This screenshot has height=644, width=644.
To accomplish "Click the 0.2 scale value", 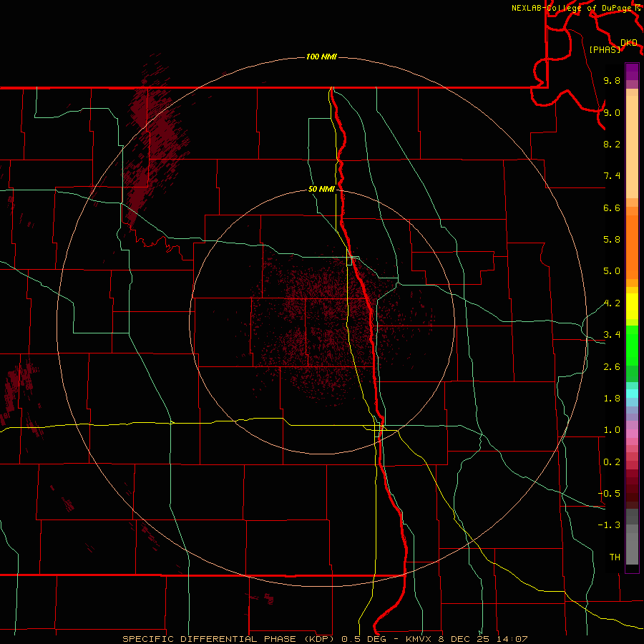I will click(x=612, y=462).
